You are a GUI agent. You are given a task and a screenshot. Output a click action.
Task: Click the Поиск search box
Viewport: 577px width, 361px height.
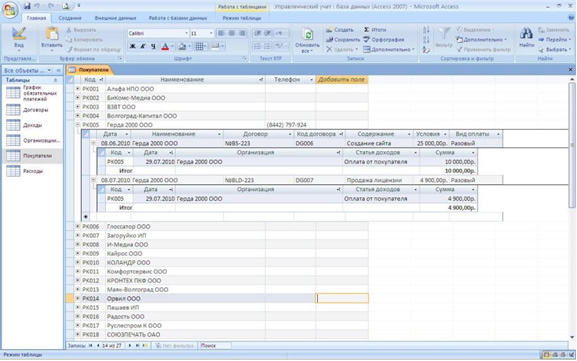tap(215, 346)
